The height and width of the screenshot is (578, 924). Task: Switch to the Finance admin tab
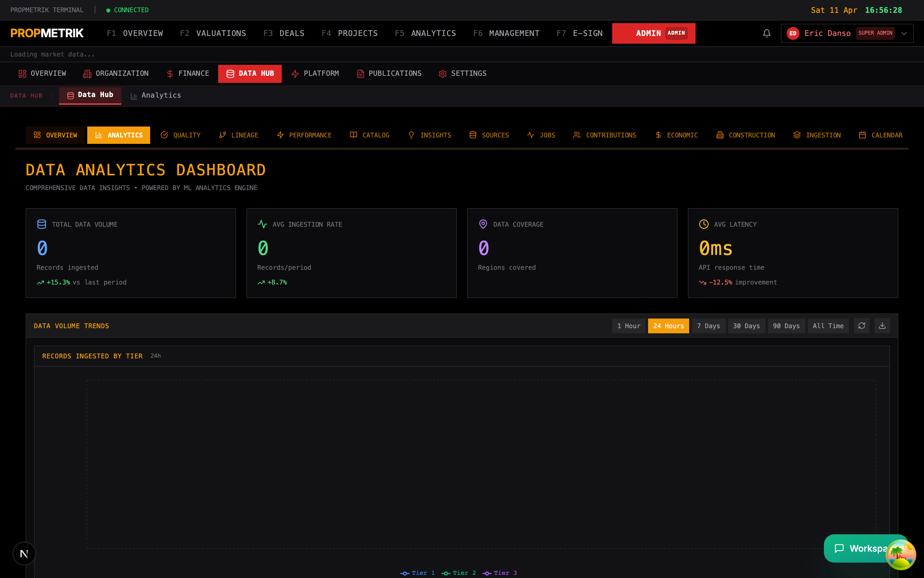click(187, 74)
